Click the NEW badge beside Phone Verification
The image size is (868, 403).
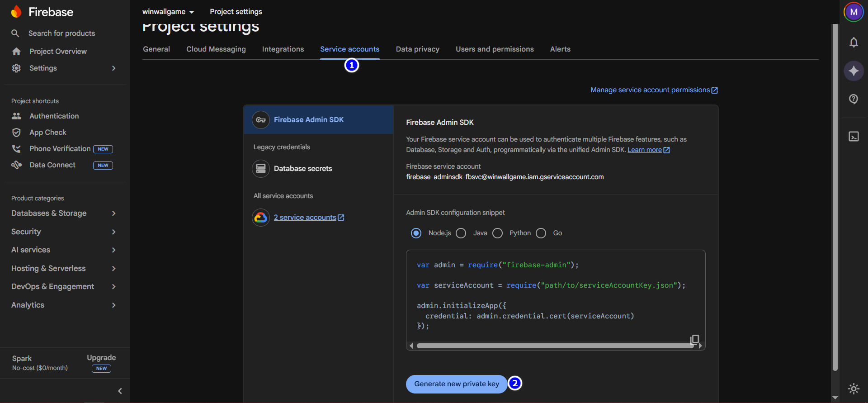(103, 149)
